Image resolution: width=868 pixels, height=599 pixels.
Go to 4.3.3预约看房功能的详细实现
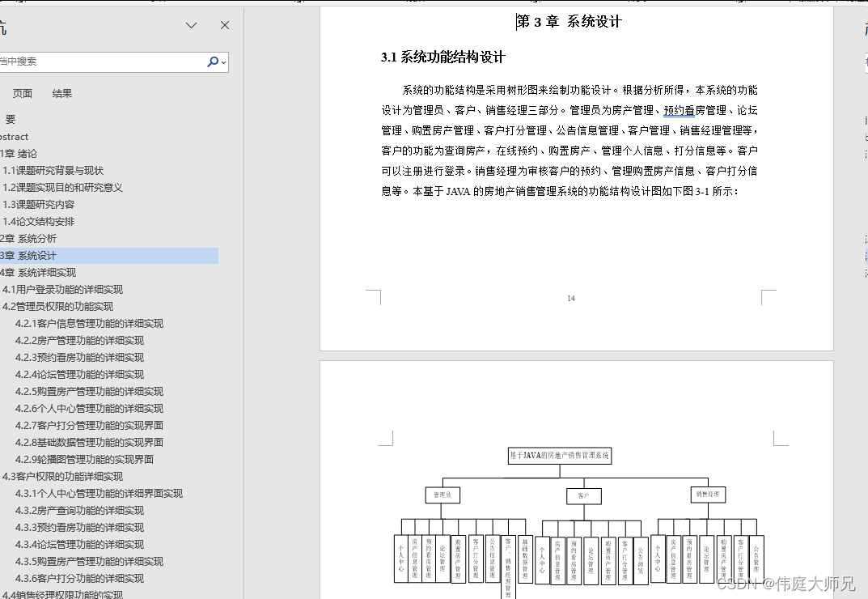pyautogui.click(x=80, y=528)
